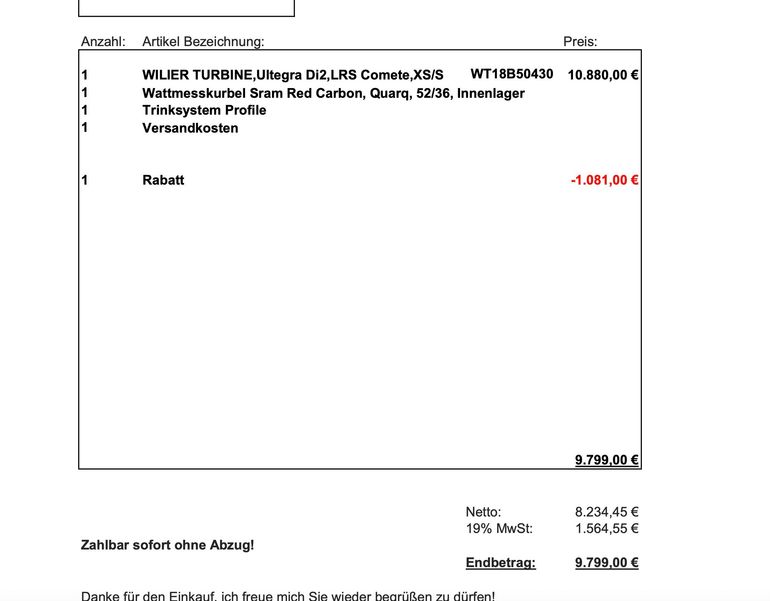Click the net amount 8.234,45 €
770x601 pixels.
pyautogui.click(x=607, y=512)
